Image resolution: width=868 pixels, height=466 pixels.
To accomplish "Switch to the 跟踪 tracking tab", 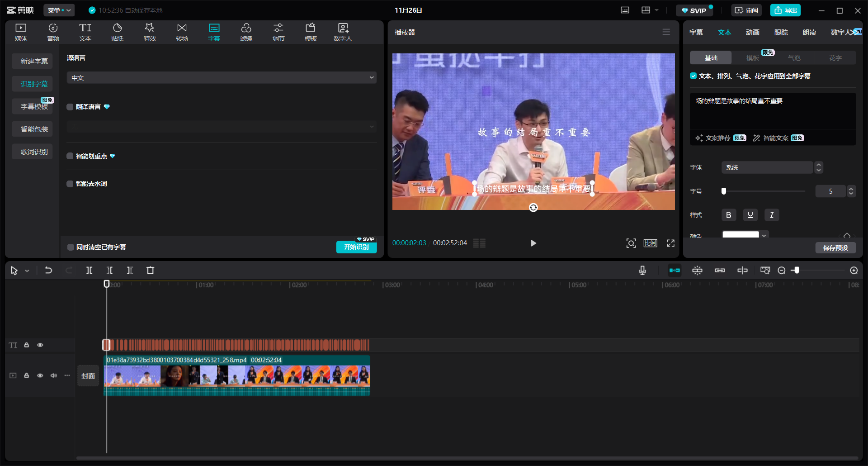I will [x=781, y=32].
